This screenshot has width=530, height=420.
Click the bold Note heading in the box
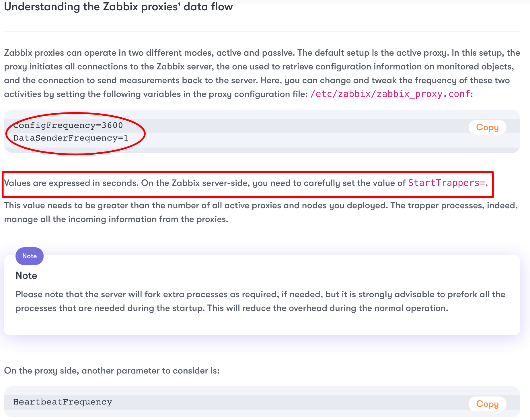[26, 275]
